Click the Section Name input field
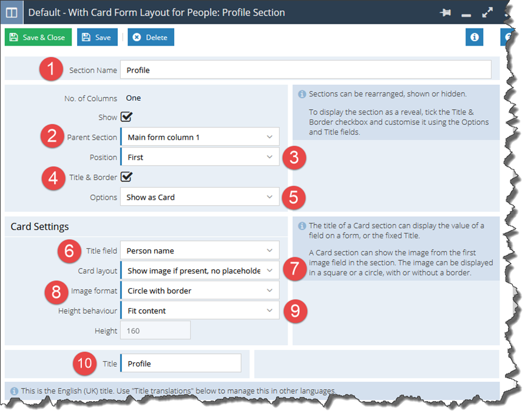Screen dimensions: 531x420 point(305,70)
